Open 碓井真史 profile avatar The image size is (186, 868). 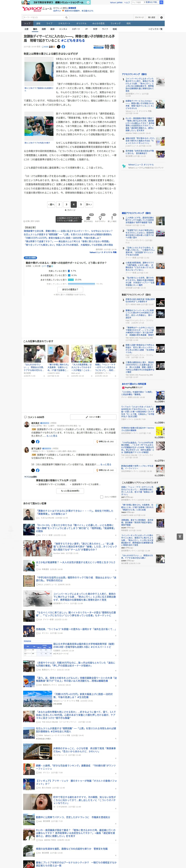point(26,425)
